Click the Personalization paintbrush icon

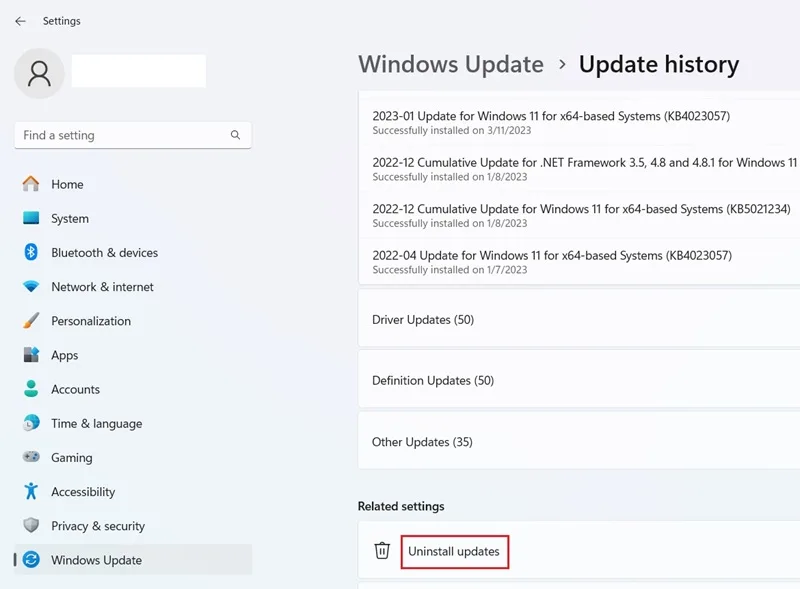tap(31, 321)
